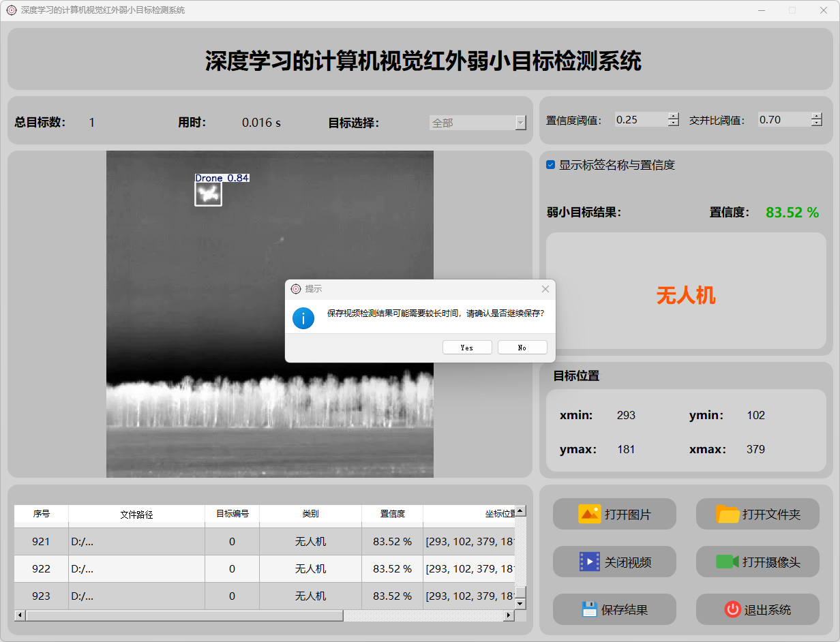Click the floppy disk icon for saving results
Screen dimensions: 840x642
coord(589,609)
